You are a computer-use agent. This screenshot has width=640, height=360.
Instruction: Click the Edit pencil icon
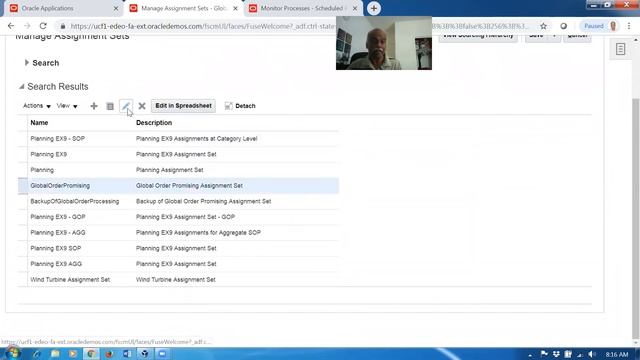tap(126, 106)
